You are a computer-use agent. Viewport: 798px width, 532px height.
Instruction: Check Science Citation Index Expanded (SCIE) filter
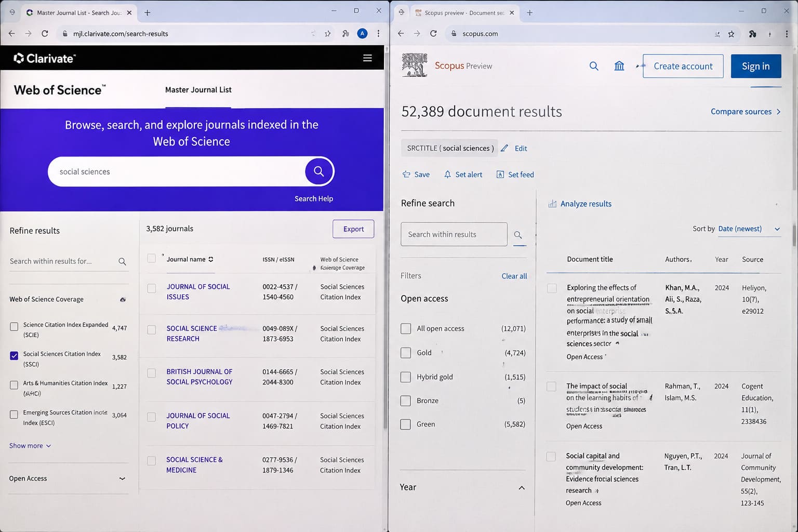click(x=14, y=326)
